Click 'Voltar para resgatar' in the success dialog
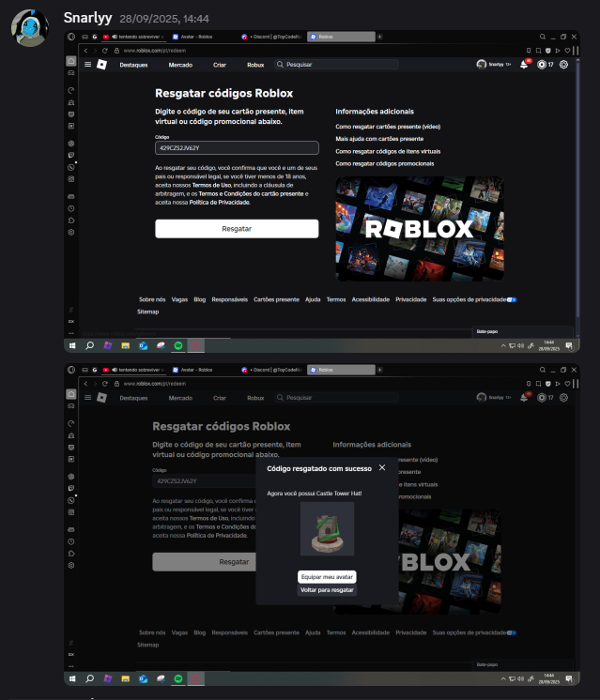The height and width of the screenshot is (700, 600). click(327, 589)
